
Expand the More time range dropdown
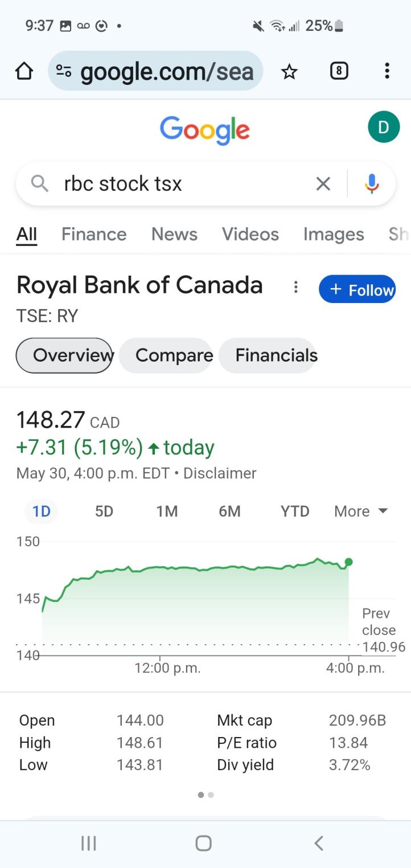pos(361,511)
